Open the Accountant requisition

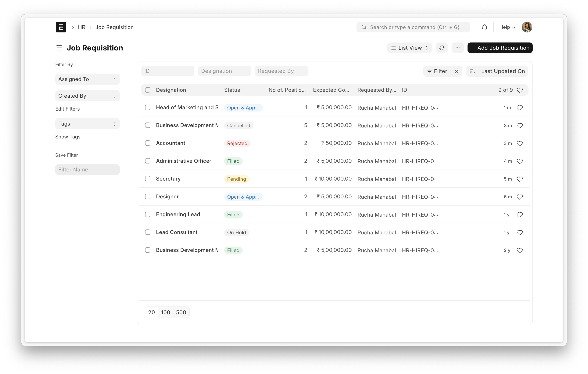170,143
